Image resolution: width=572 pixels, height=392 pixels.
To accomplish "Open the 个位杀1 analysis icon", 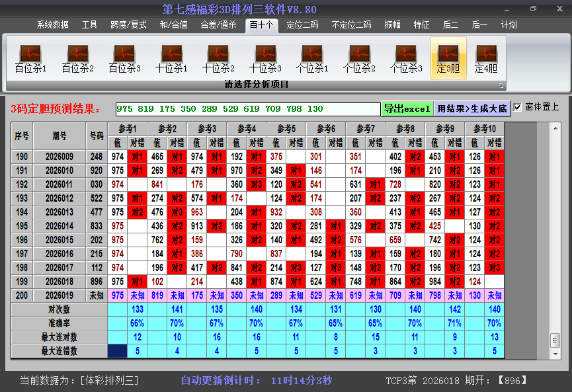I will pos(312,58).
